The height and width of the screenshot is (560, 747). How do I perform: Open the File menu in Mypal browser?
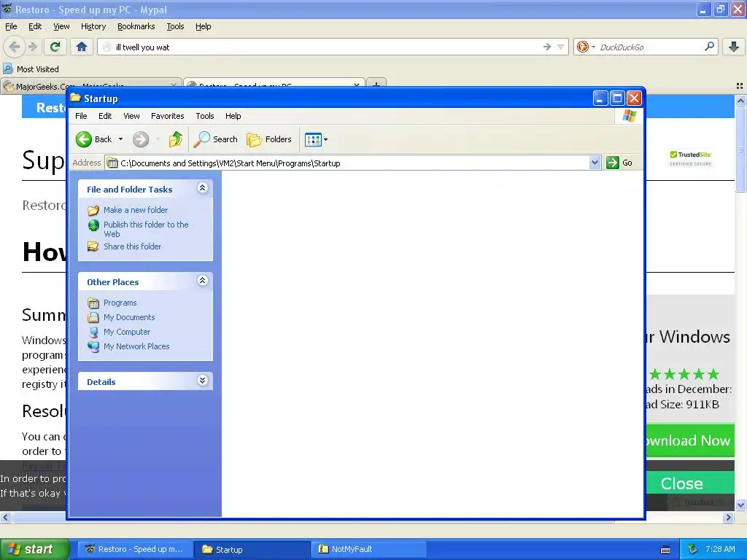click(11, 27)
